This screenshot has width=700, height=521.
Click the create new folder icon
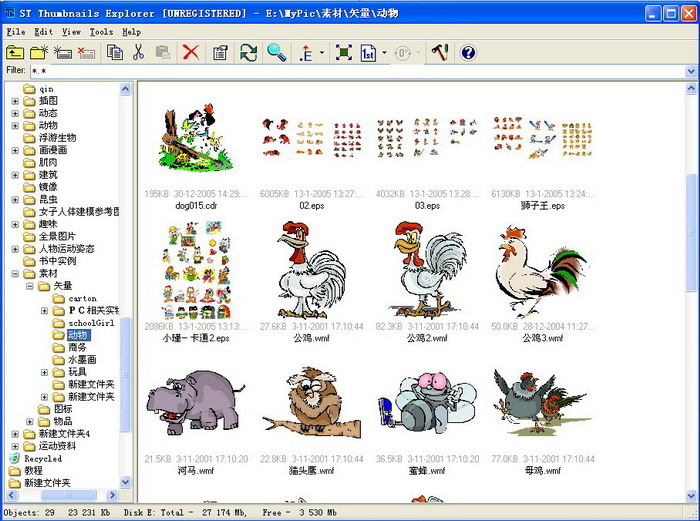coord(39,53)
